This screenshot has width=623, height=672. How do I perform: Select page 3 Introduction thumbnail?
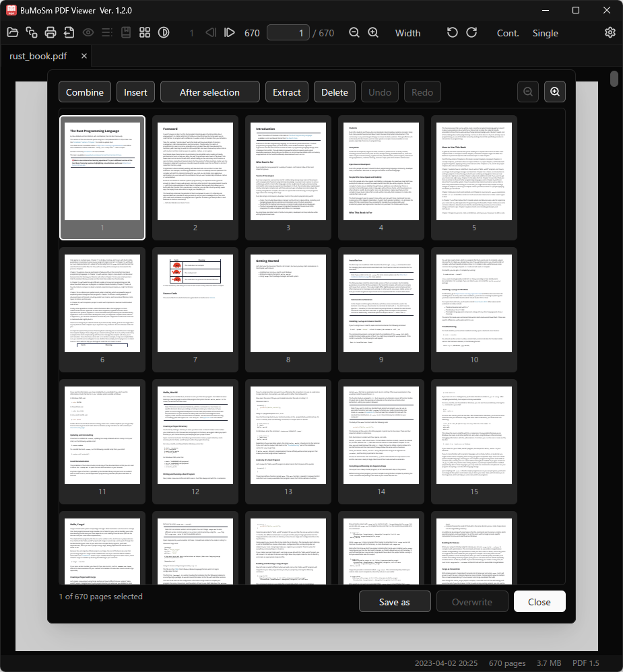288,178
